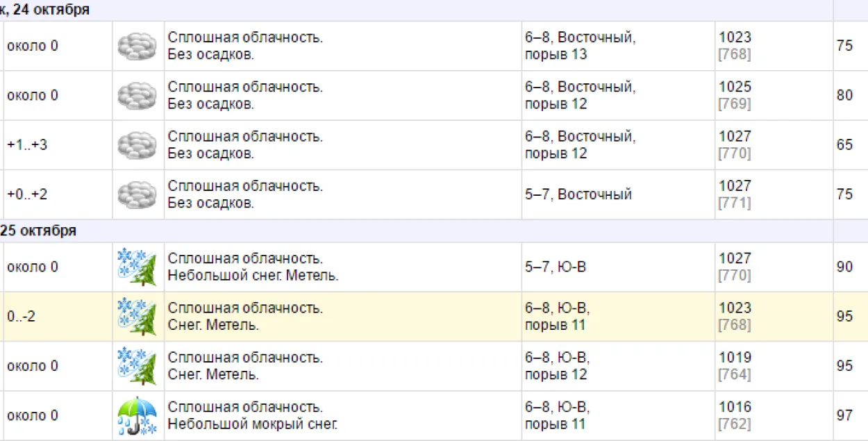The image size is (868, 441).
Task: Select the 25 октября date header
Action: coord(38,231)
